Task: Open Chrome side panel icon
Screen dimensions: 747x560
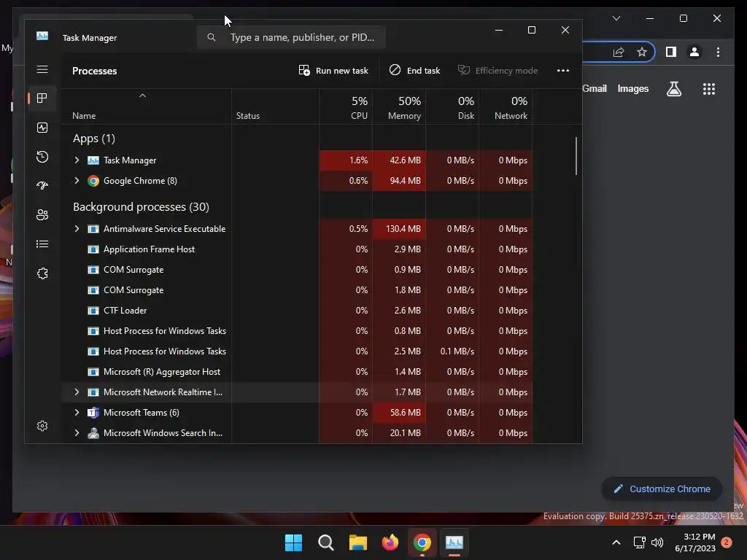Action: 671,52
